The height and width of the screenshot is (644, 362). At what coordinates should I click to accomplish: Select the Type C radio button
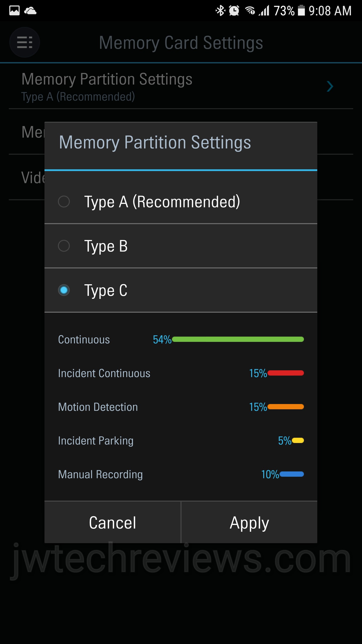pyautogui.click(x=64, y=290)
